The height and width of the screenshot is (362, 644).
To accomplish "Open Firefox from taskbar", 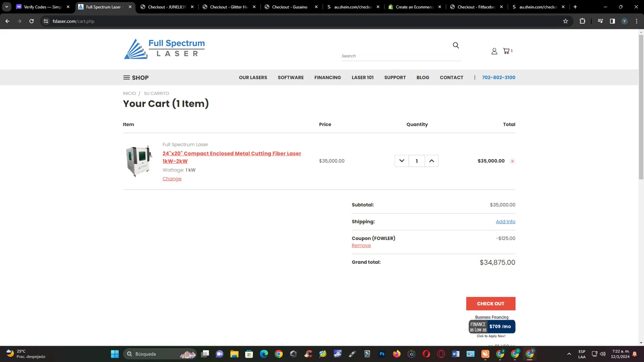I will 396,354.
